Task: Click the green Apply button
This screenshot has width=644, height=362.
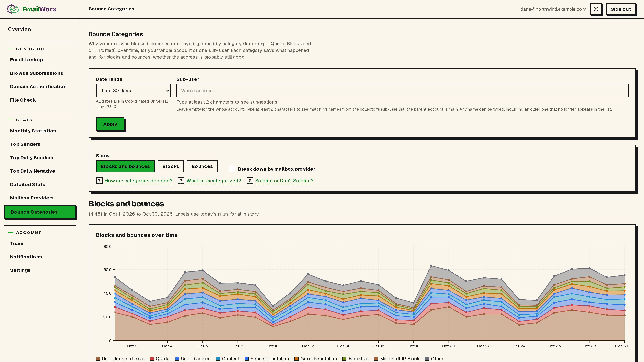Action: coord(110,124)
